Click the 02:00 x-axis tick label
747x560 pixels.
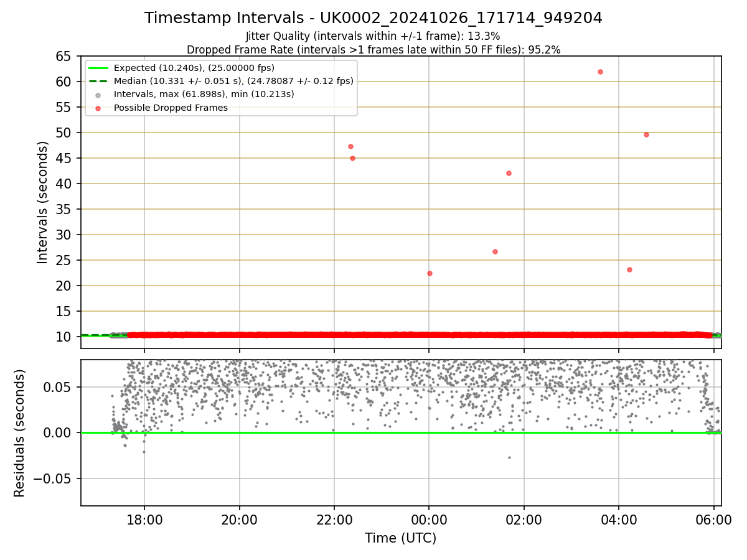[x=524, y=519]
